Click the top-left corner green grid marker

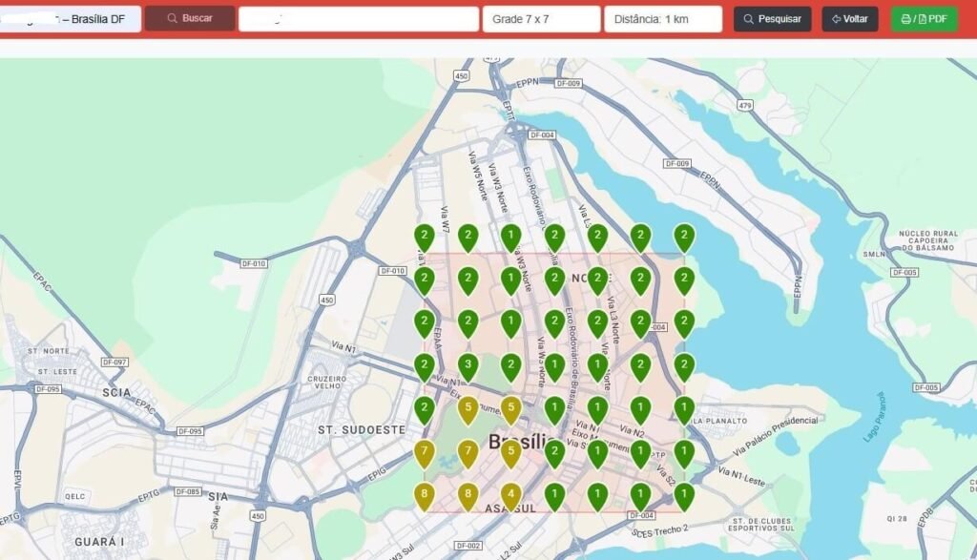click(x=424, y=237)
